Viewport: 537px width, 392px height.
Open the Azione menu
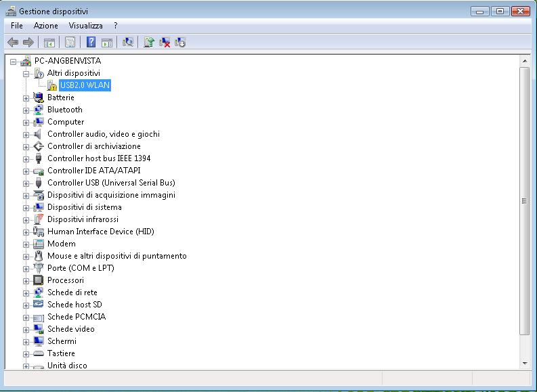pos(46,26)
